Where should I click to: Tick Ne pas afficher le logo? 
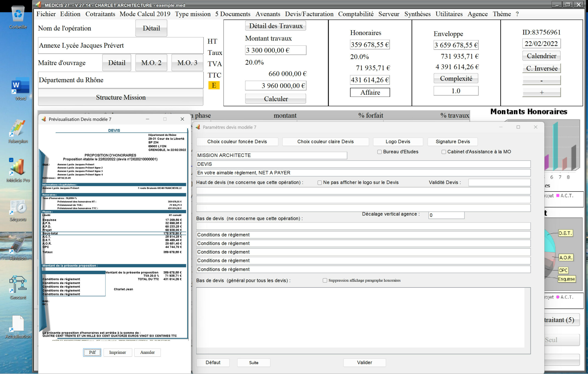click(320, 182)
